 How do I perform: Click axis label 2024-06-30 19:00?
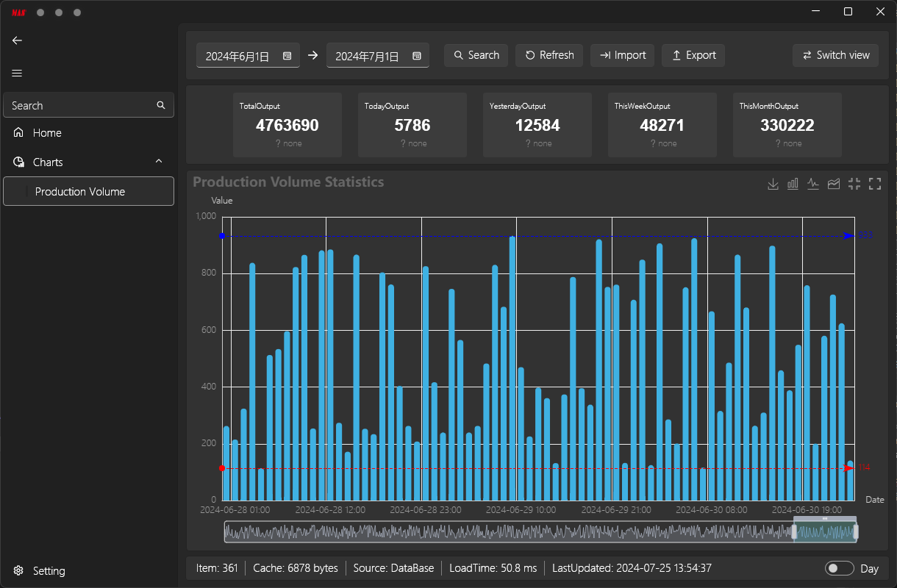pyautogui.click(x=807, y=509)
